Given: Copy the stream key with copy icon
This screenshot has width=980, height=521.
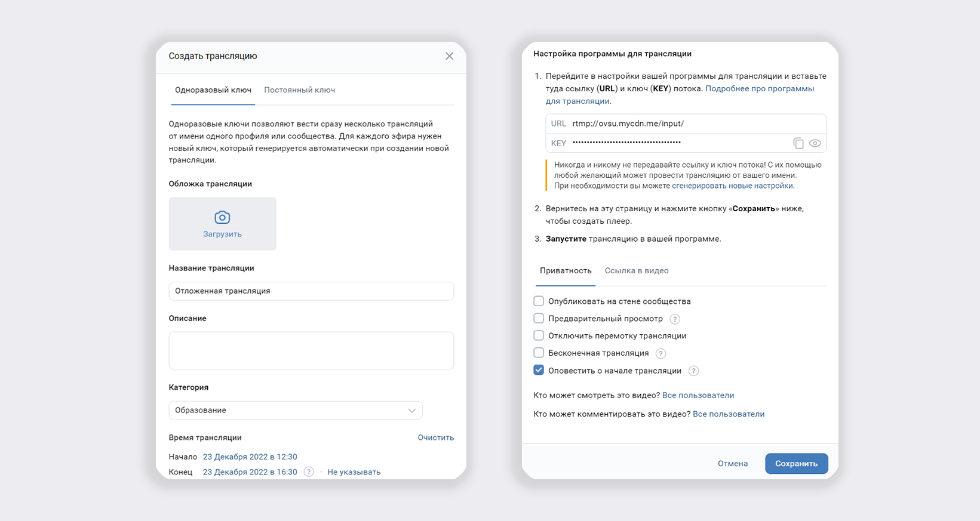Looking at the screenshot, I should click(x=798, y=143).
